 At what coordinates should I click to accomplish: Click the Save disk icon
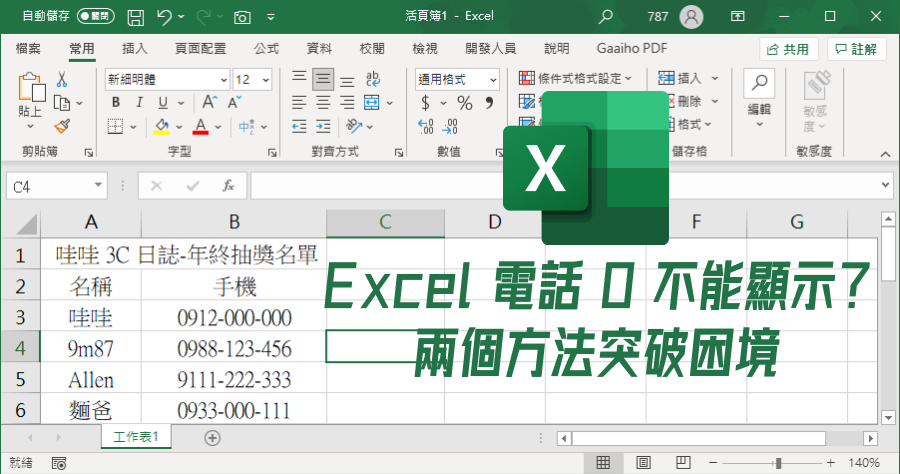click(x=135, y=17)
